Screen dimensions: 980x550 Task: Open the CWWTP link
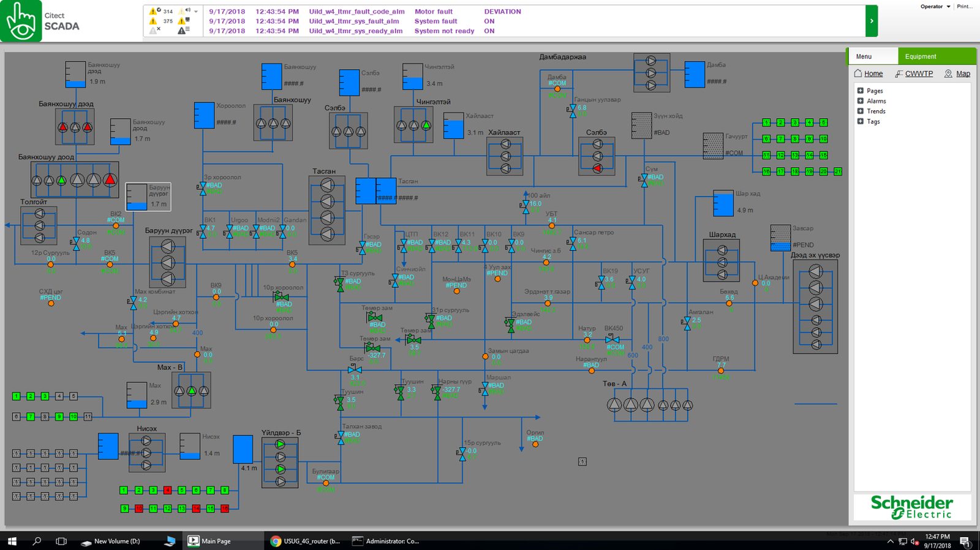tap(919, 73)
